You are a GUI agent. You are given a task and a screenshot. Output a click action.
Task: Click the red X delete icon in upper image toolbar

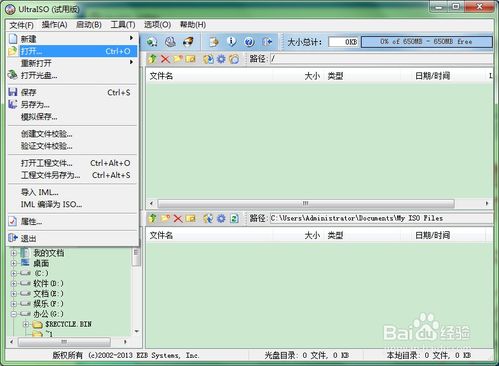(165, 59)
